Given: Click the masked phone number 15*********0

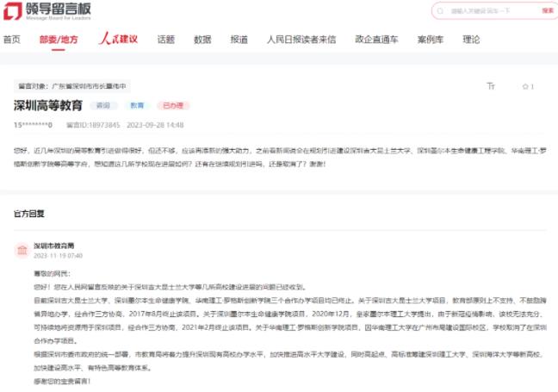Looking at the screenshot, I should pos(33,125).
